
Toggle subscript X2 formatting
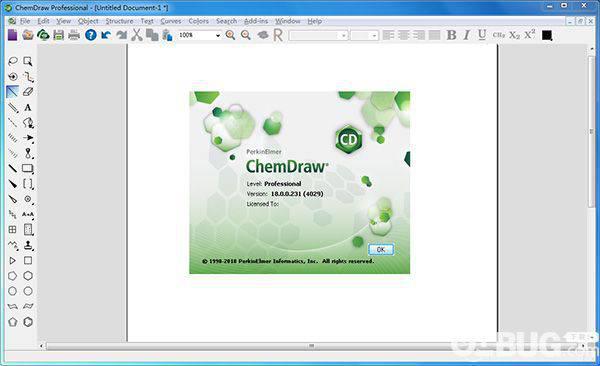[514, 35]
